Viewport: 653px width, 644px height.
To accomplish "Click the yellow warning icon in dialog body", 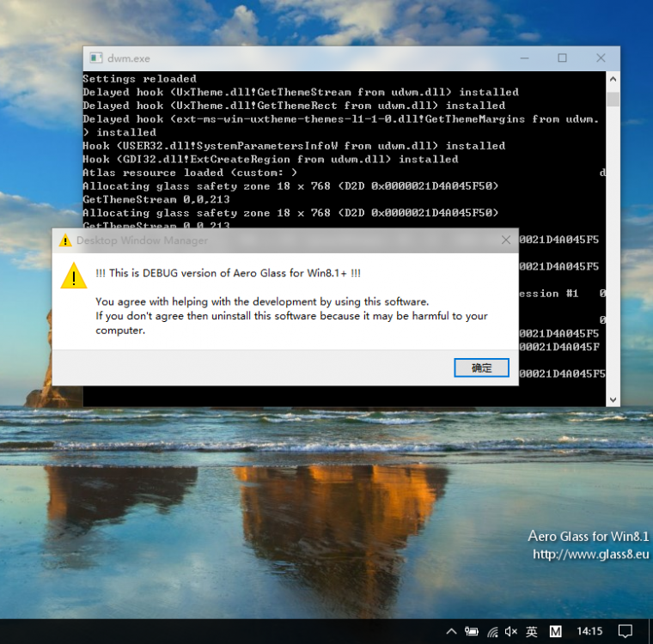I will pyautogui.click(x=74, y=276).
